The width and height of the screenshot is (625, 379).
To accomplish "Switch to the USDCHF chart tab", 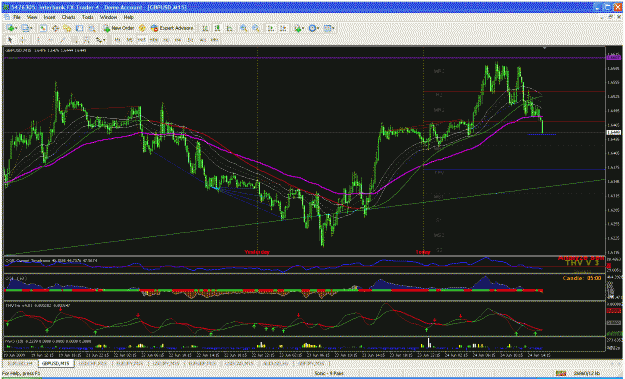I will click(92, 363).
